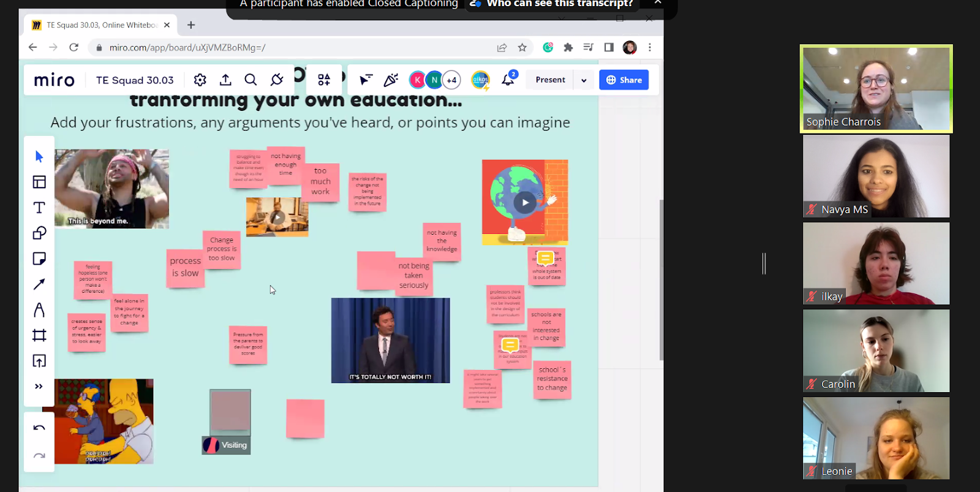The image size is (980, 492).
Task: Open the reactions party popper icon
Action: pyautogui.click(x=391, y=80)
